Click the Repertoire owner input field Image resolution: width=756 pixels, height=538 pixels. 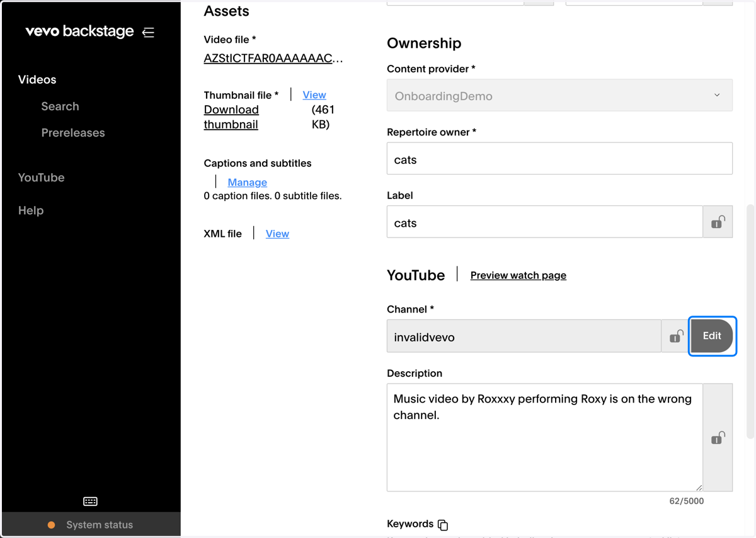[x=559, y=158]
